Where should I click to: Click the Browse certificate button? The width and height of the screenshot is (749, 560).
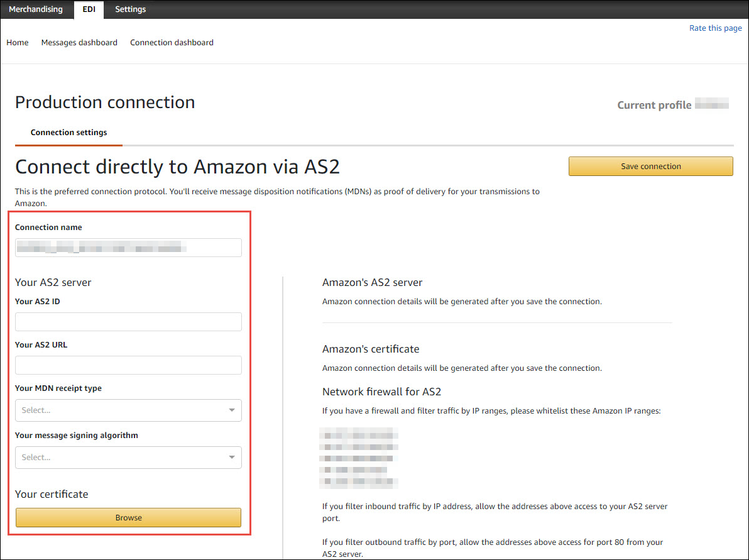pyautogui.click(x=128, y=517)
